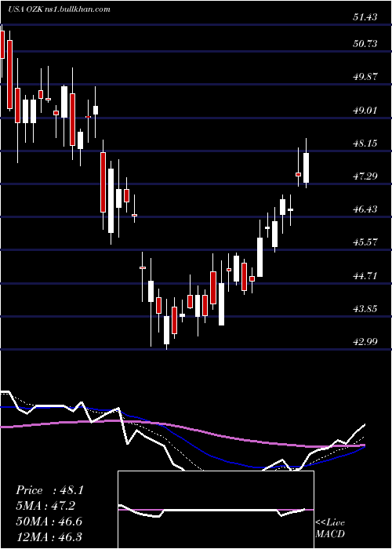Click the 47.29 price axis label
Screen dimensions: 392x549
coord(365,176)
